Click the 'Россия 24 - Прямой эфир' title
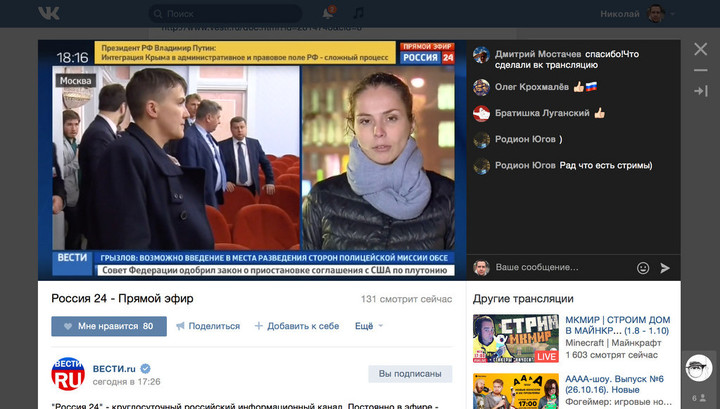Viewport: 720px width, 409px height. [122, 298]
